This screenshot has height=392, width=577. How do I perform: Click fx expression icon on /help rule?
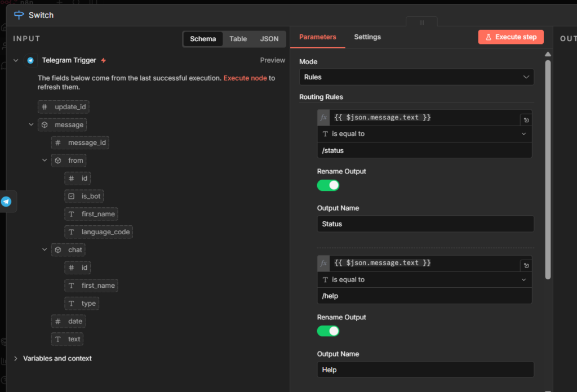(x=323, y=263)
